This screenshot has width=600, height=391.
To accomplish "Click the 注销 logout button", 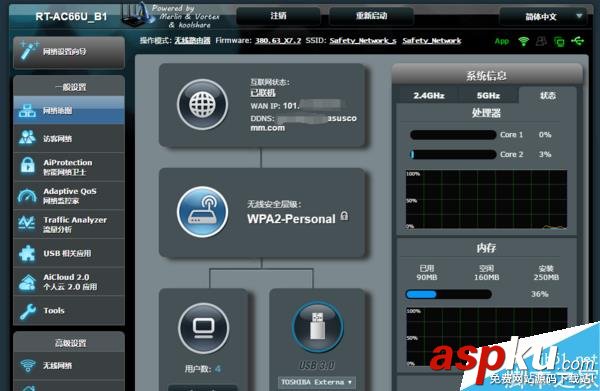I will [279, 16].
